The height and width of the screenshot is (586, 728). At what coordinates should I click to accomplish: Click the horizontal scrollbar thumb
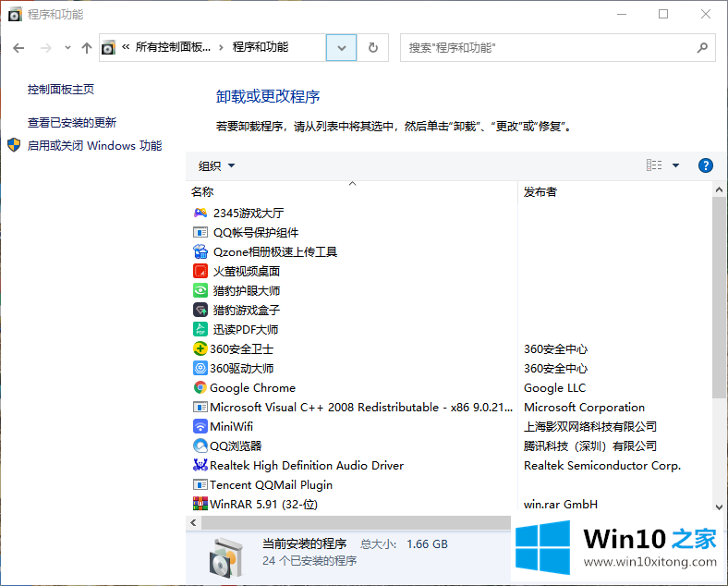click(x=356, y=523)
